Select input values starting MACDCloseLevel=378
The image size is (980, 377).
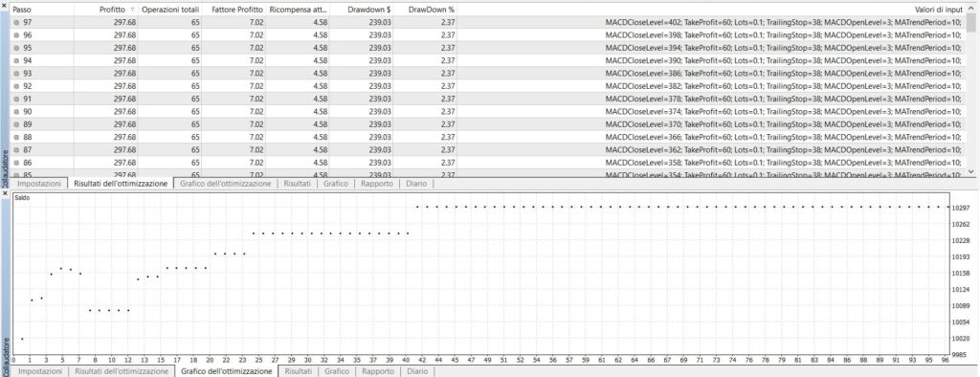(784, 99)
